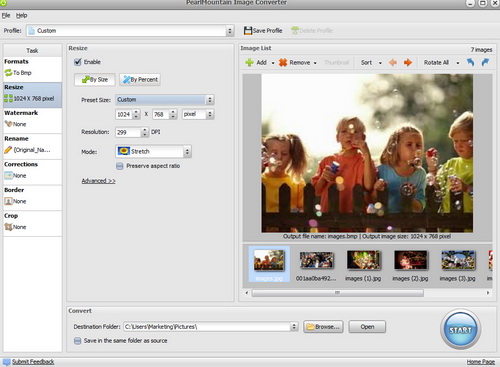The image size is (500, 367).
Task: Click the START conversion button
Action: tap(460, 329)
